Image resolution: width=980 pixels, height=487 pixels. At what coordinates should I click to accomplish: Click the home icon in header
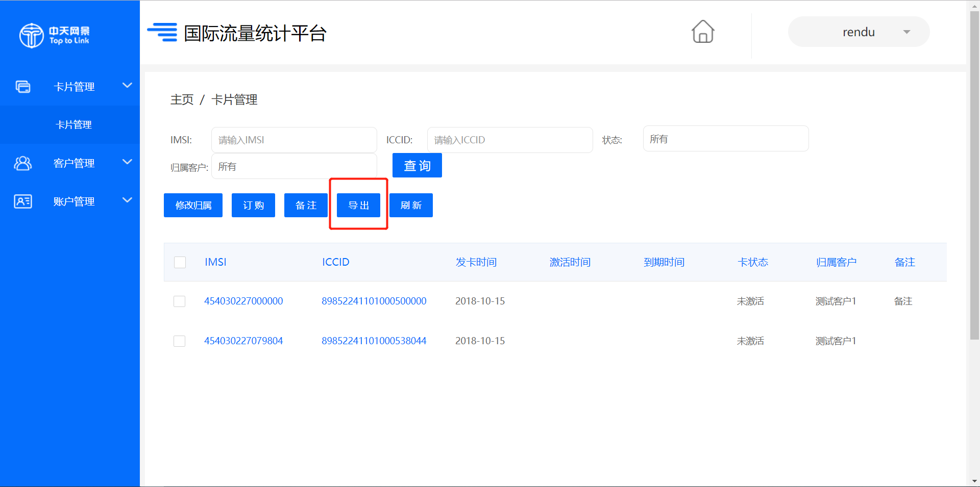click(703, 32)
